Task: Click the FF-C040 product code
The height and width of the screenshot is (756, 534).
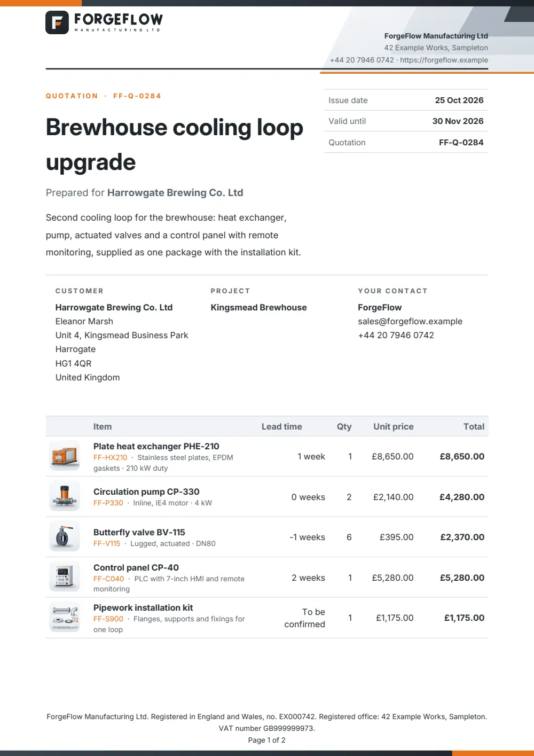Action: pos(109,579)
